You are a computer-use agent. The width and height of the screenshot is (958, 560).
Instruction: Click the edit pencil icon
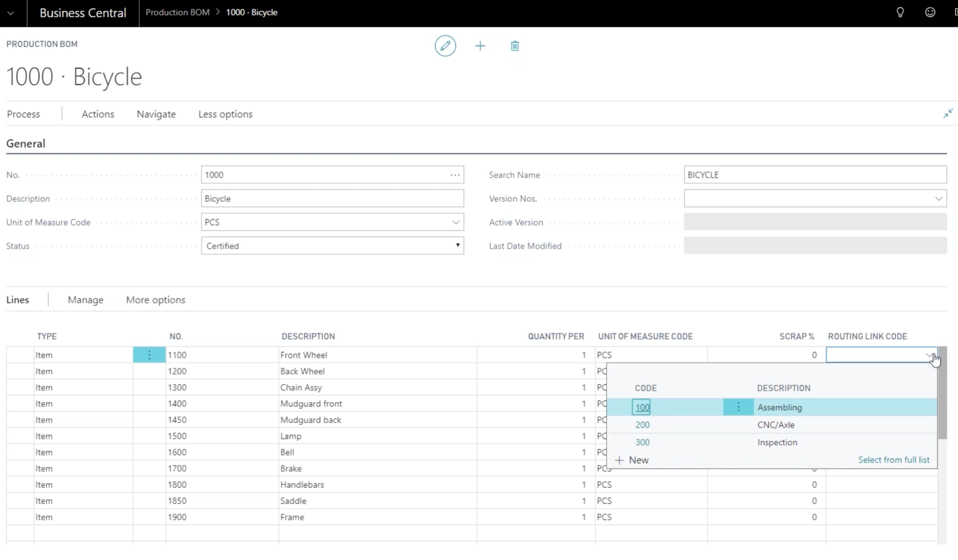pyautogui.click(x=445, y=46)
